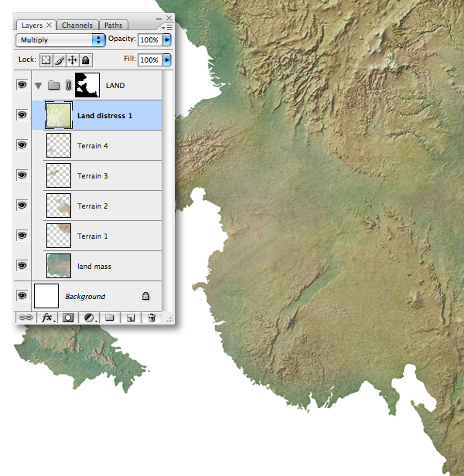Switch to the Channels tab
The width and height of the screenshot is (464, 476).
pos(77,25)
